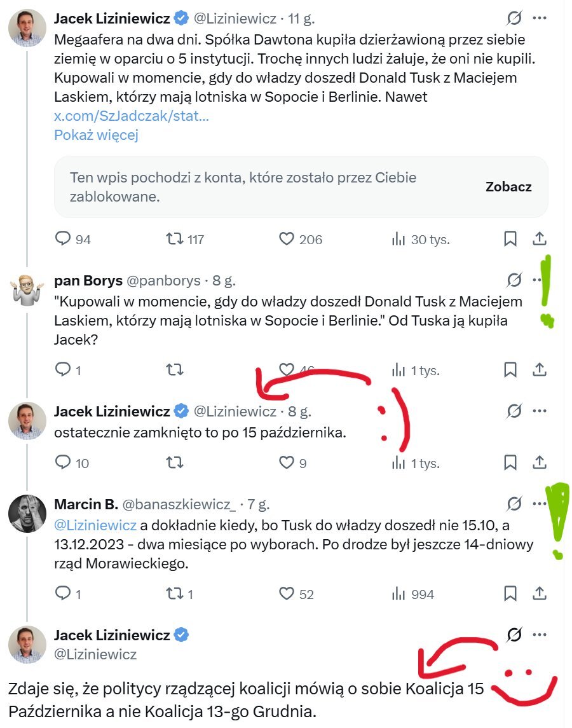Open @Liziniewicz mention in Marcin's reply
Image resolution: width=572 pixels, height=728 pixels.
(x=95, y=525)
